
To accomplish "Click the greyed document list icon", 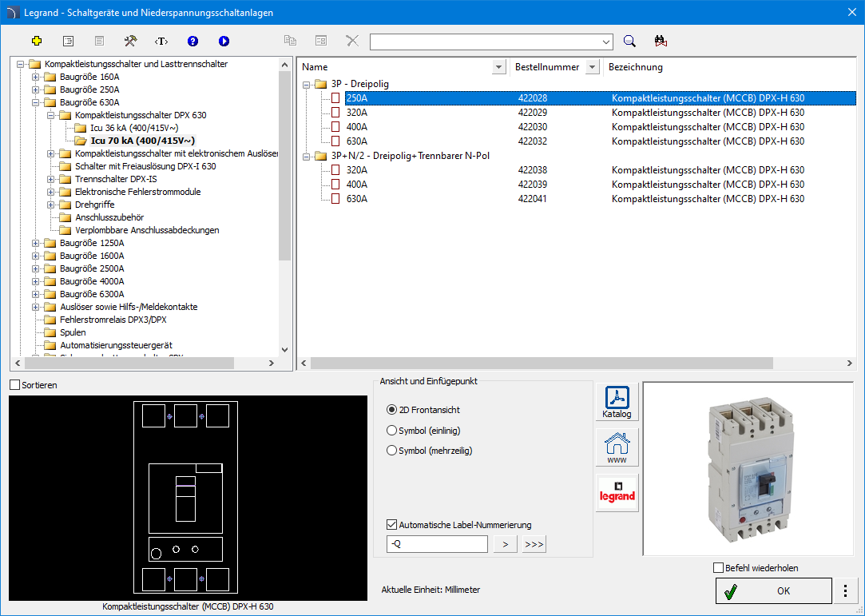I will click(x=99, y=41).
